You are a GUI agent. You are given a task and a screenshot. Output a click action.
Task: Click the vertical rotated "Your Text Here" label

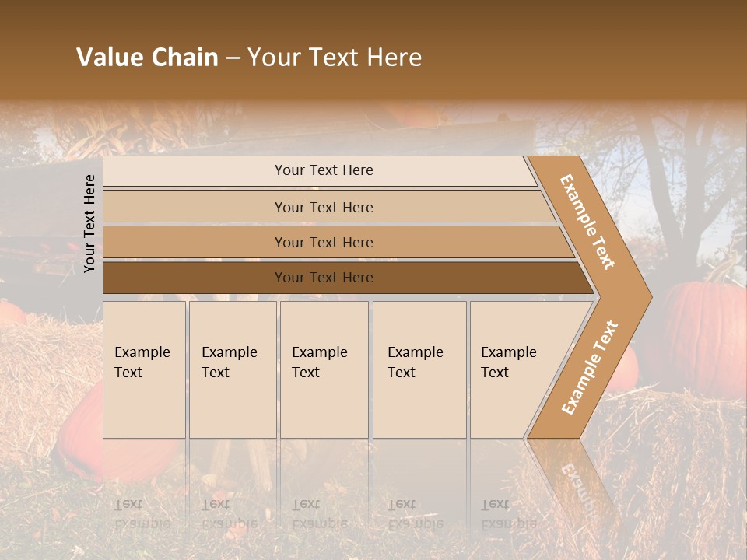pos(89,223)
